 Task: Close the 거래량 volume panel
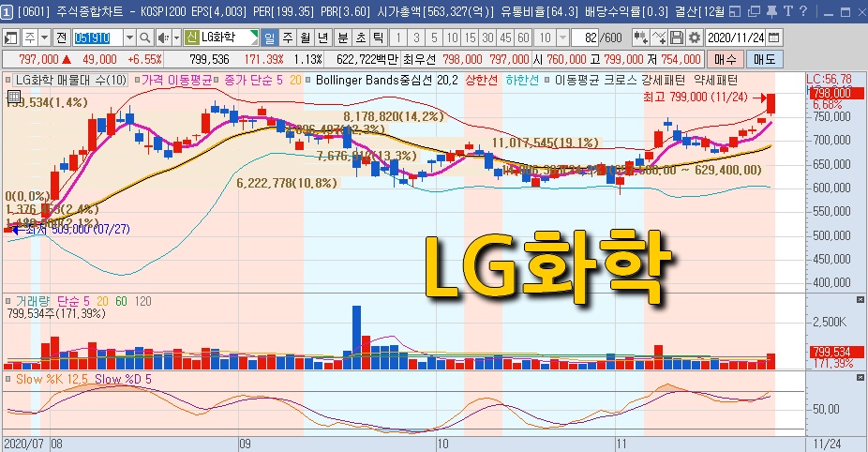pyautogui.click(x=860, y=300)
